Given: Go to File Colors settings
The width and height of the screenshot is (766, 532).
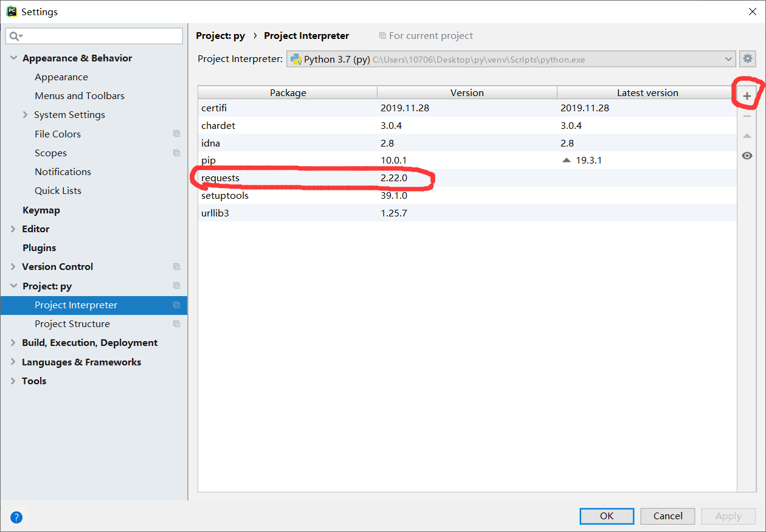Looking at the screenshot, I should pos(58,134).
